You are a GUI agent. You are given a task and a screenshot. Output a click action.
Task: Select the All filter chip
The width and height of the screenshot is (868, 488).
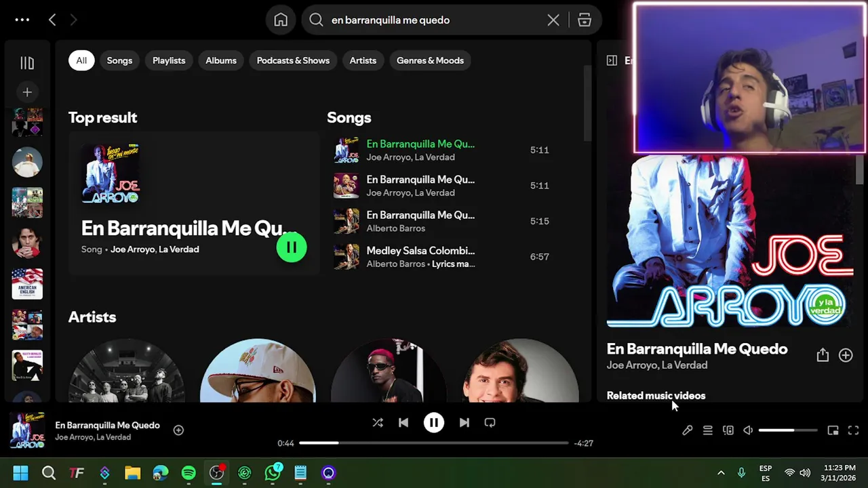point(81,60)
